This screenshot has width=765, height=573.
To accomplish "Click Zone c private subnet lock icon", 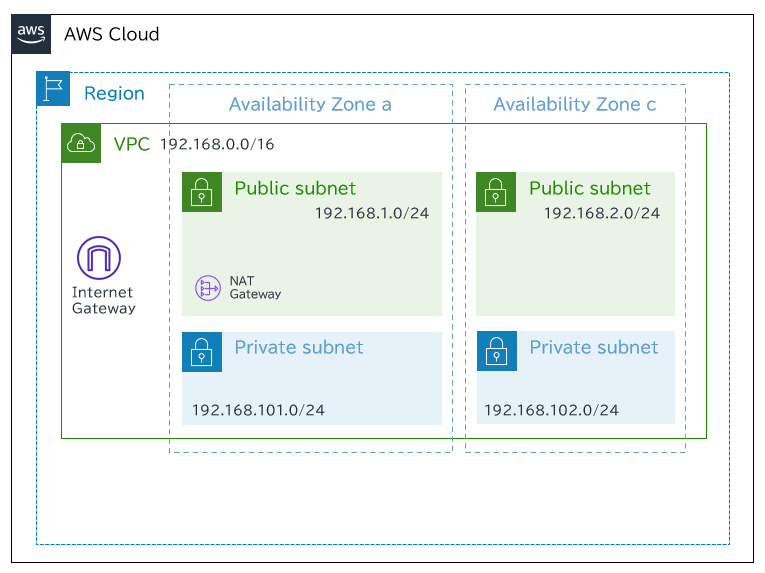I will coord(497,351).
